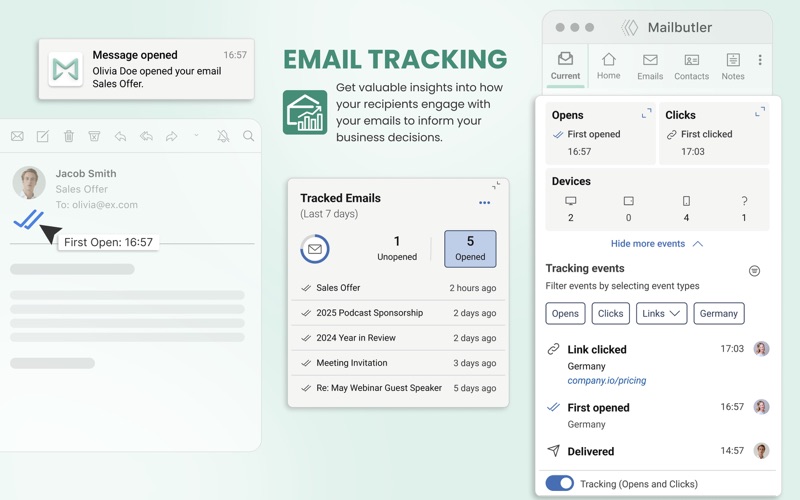This screenshot has width=800, height=500.
Task: Switch to the Notes tab
Action: click(x=733, y=66)
